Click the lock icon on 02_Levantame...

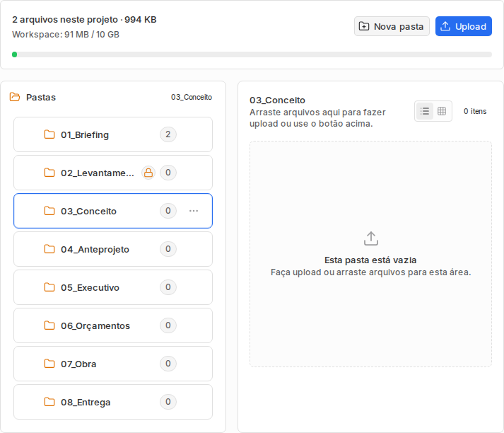pos(148,173)
